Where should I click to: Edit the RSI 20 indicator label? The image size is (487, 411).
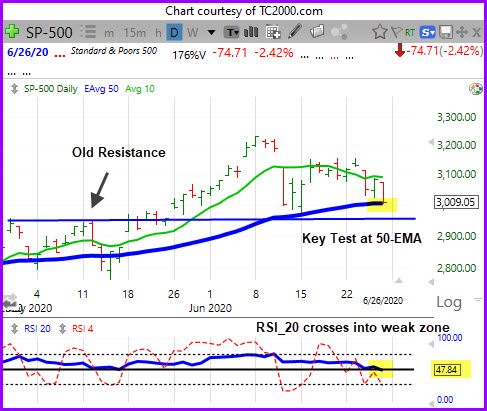point(37,329)
